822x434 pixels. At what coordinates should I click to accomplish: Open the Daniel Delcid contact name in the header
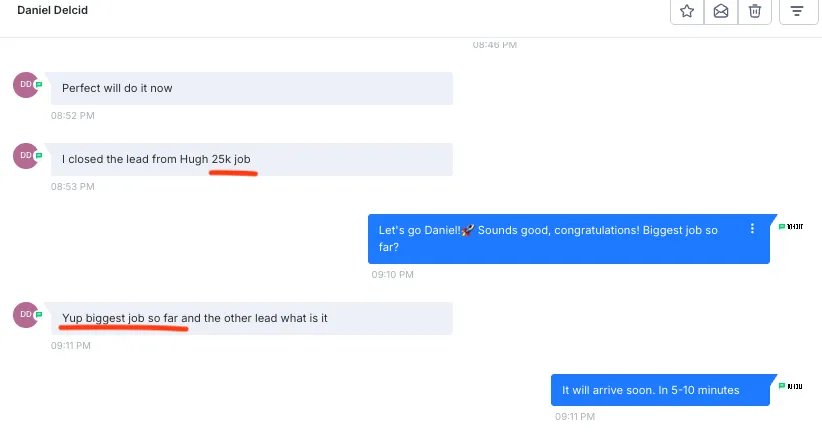click(52, 10)
